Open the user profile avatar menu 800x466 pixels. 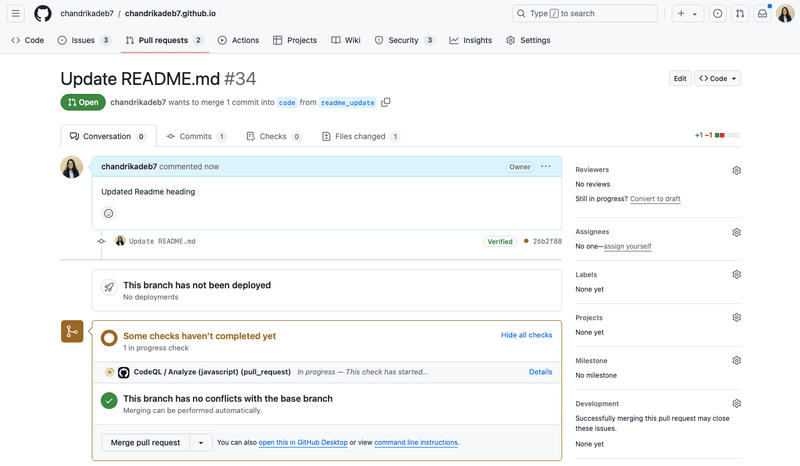[x=785, y=13]
